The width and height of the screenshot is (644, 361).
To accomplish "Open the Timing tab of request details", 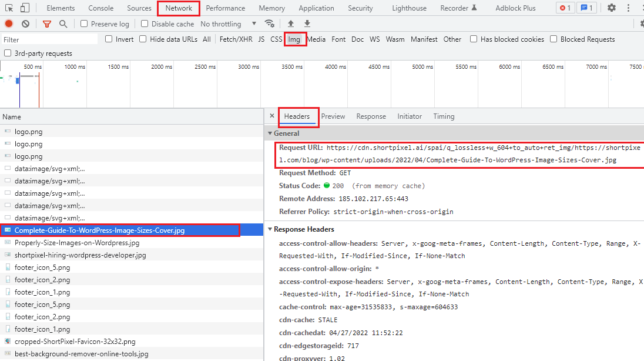I will point(444,116).
